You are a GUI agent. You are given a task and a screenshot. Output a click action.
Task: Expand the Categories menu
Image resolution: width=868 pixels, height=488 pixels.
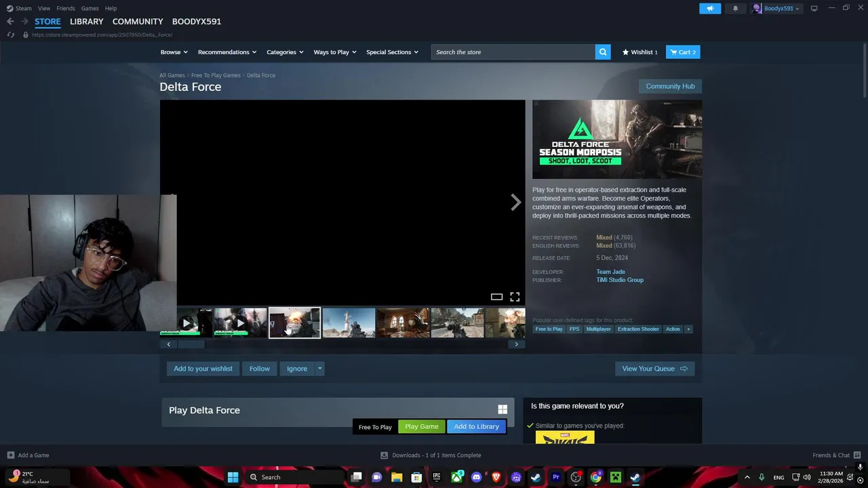coord(285,52)
